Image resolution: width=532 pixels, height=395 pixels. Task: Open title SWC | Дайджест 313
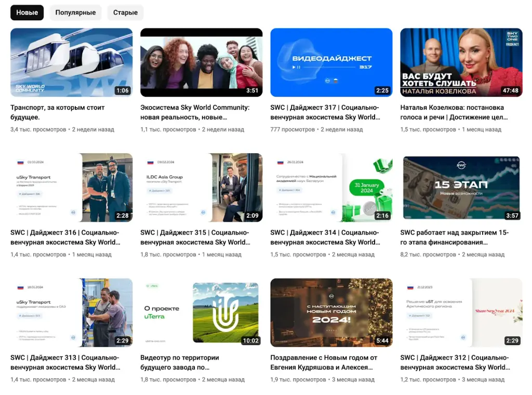[65, 362]
